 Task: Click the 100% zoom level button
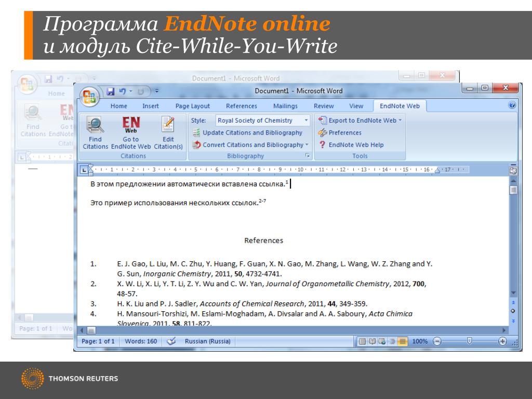point(420,341)
